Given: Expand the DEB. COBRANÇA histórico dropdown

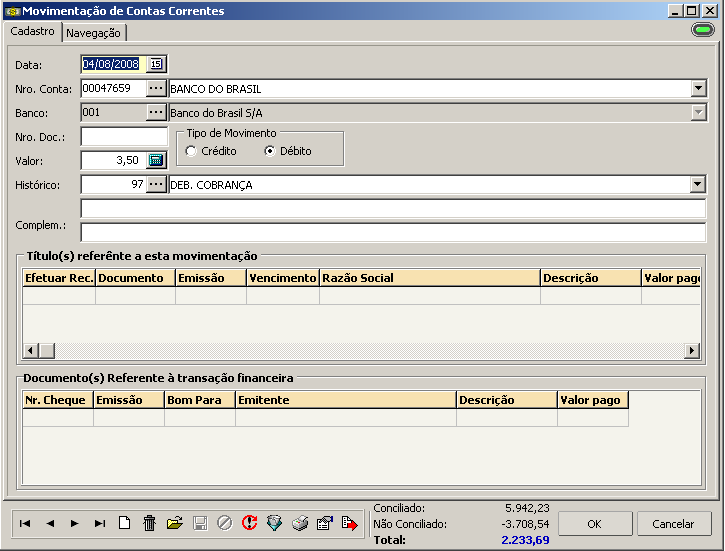Looking at the screenshot, I should (698, 184).
